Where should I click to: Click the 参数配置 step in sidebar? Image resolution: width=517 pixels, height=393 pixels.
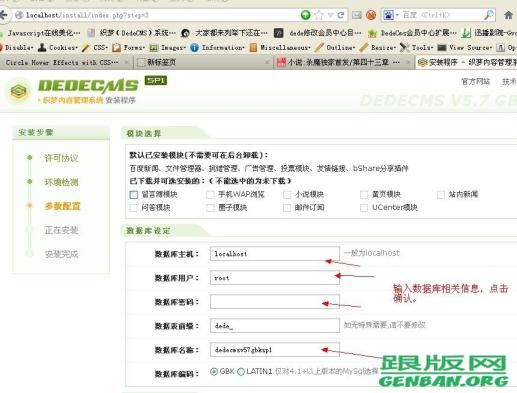tap(62, 206)
